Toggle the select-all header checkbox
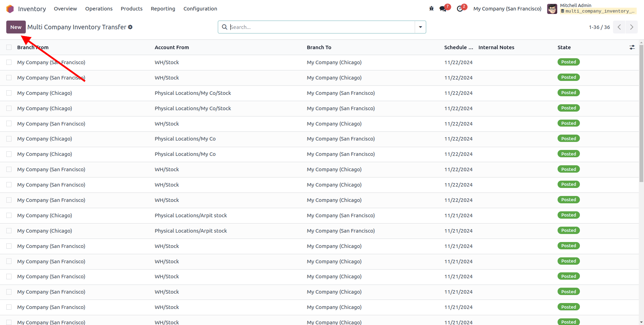 [x=9, y=47]
